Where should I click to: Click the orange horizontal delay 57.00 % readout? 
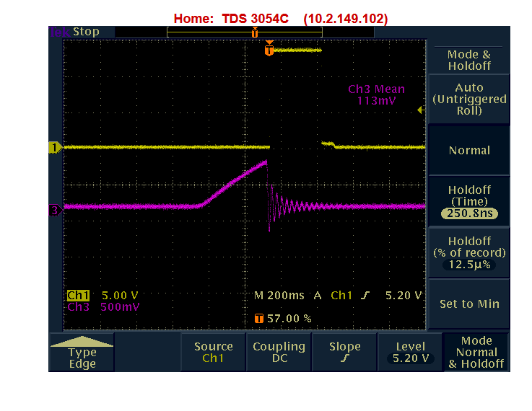coord(283,318)
